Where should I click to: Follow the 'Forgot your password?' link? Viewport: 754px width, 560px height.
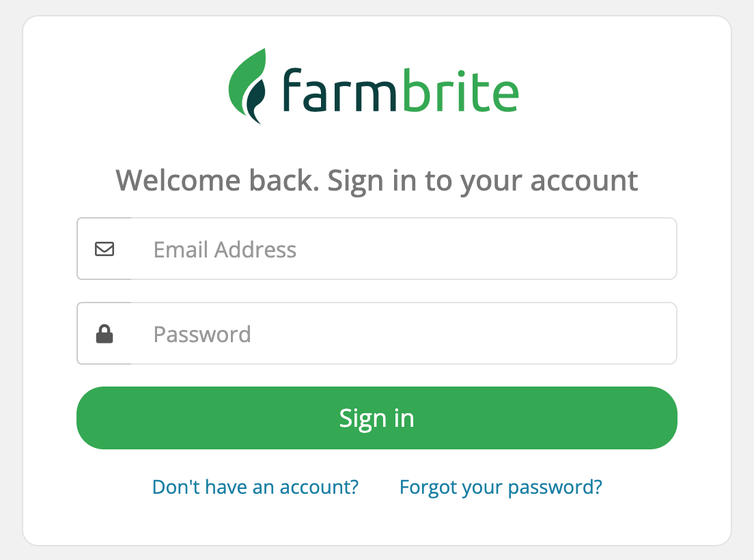coord(501,487)
